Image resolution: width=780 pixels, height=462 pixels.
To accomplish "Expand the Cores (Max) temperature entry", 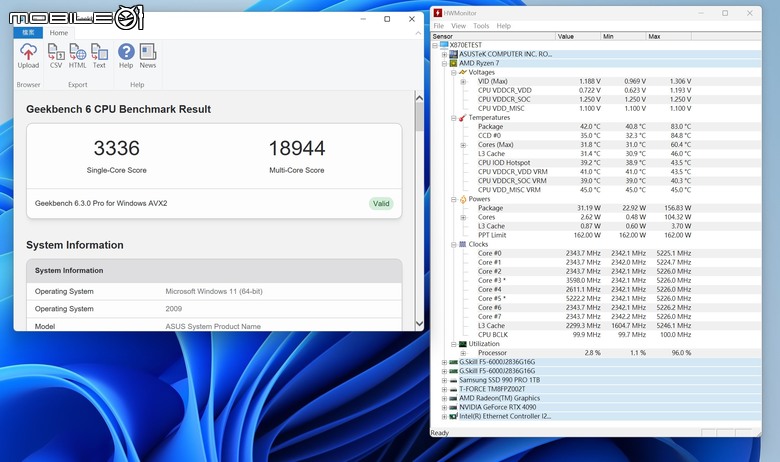I will click(x=463, y=145).
